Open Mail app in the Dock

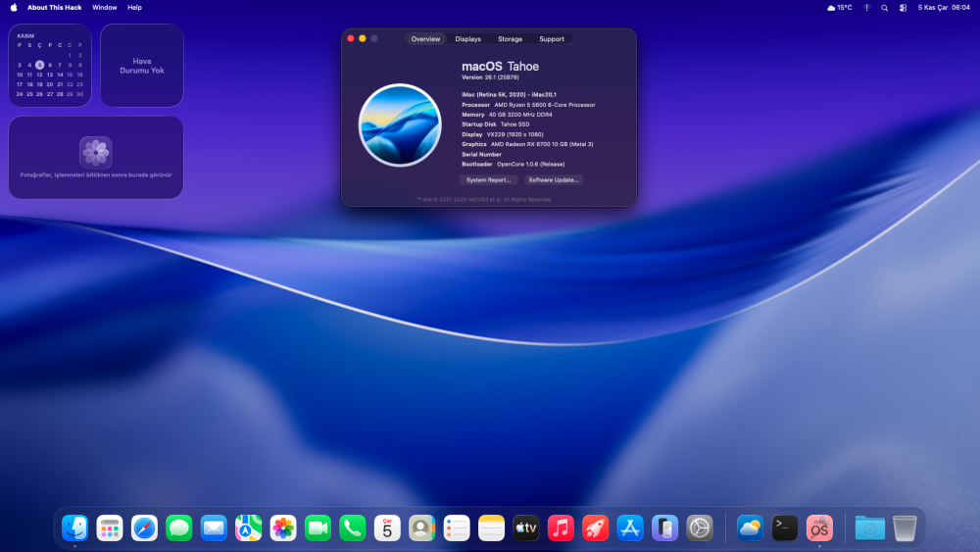pyautogui.click(x=214, y=528)
